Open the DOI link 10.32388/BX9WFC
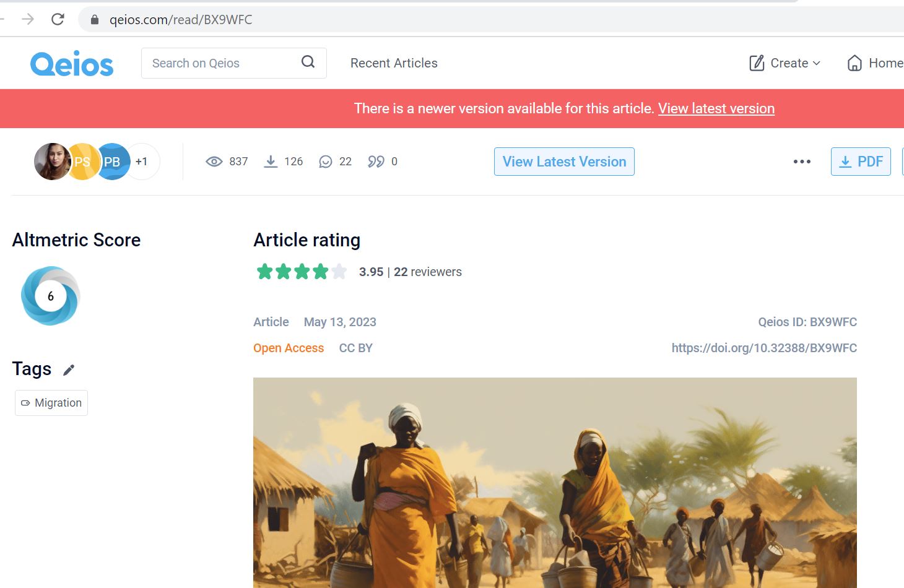904x588 pixels. 764,348
